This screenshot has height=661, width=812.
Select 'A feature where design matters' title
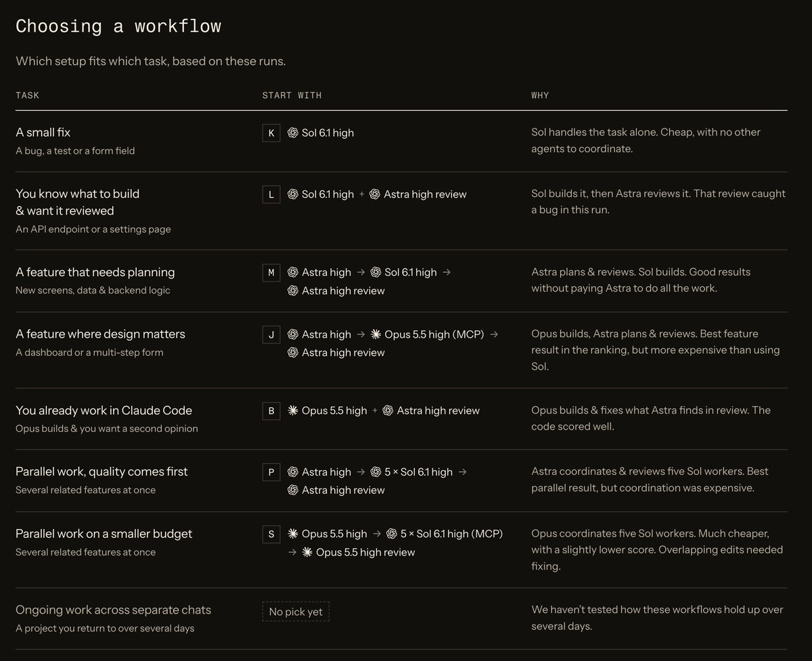click(100, 334)
